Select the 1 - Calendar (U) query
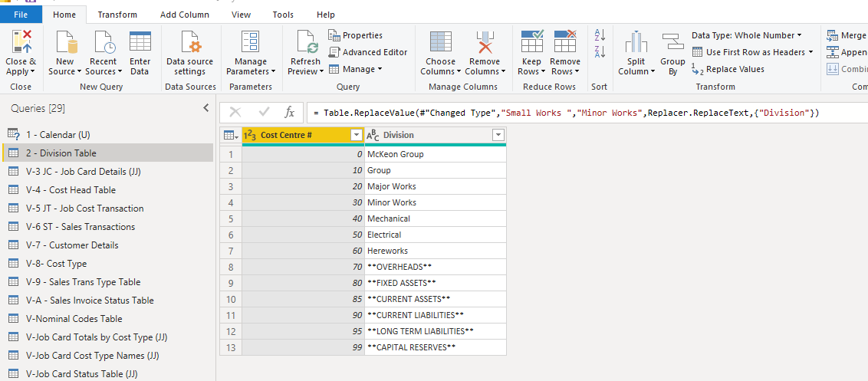Viewport: 868px width, 381px height. 107,135
